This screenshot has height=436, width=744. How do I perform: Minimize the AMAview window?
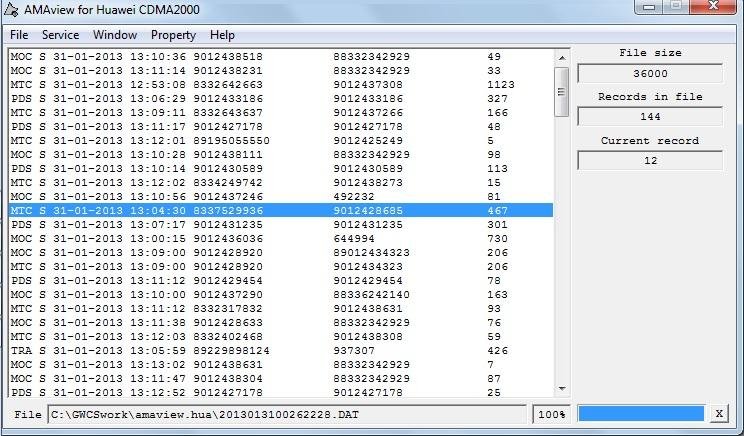(649, 7)
